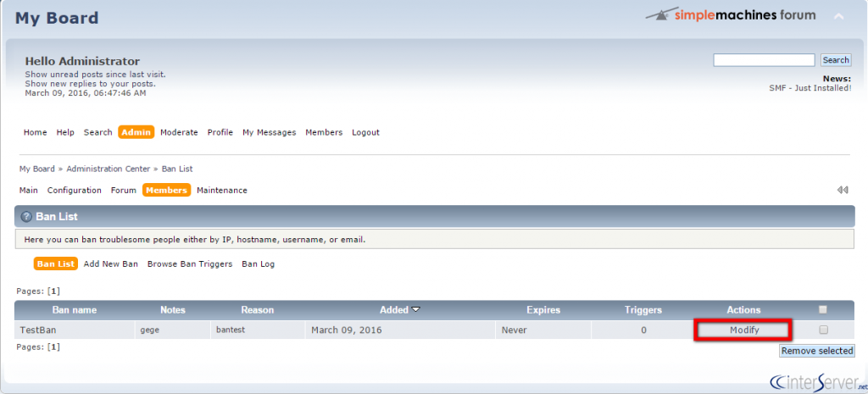The height and width of the screenshot is (394, 868).
Task: Sort the table by Ban name column
Action: [x=75, y=310]
